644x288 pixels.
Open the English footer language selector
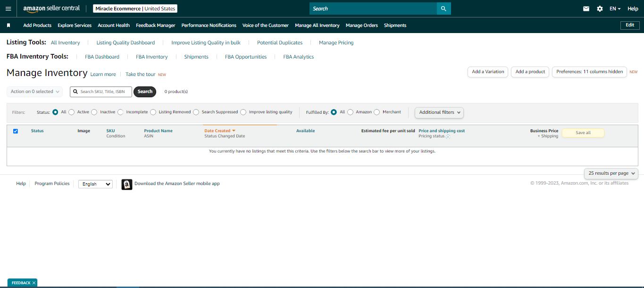click(95, 184)
